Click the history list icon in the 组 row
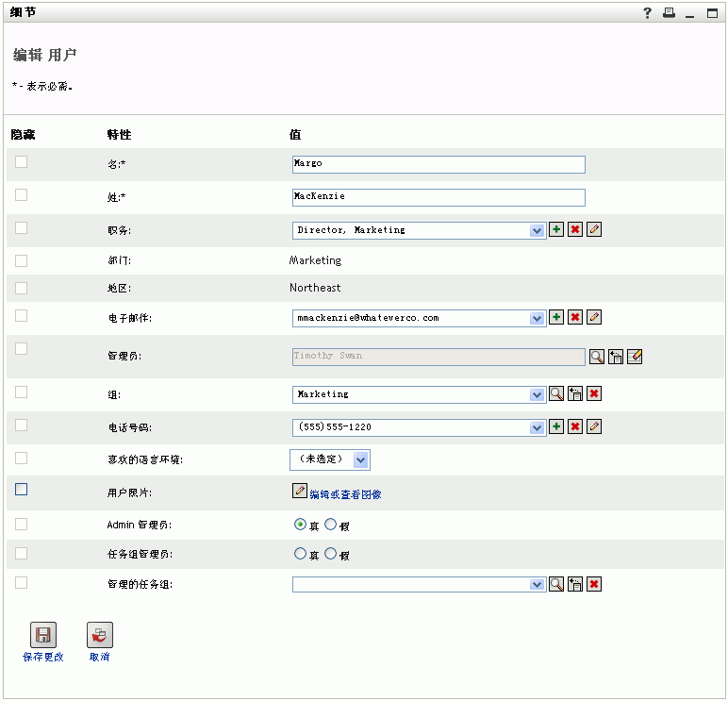 pos(575,393)
